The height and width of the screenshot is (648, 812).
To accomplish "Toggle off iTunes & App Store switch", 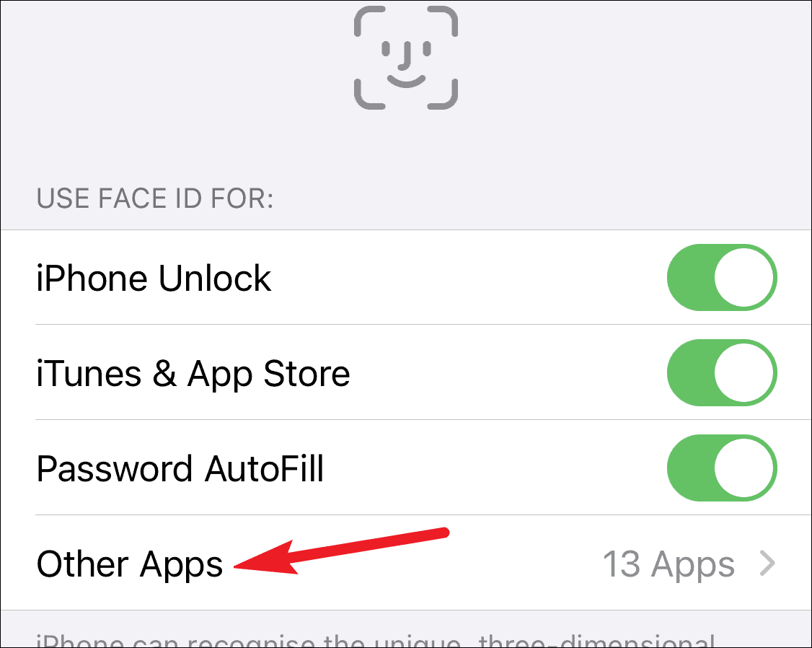I will tap(722, 373).
